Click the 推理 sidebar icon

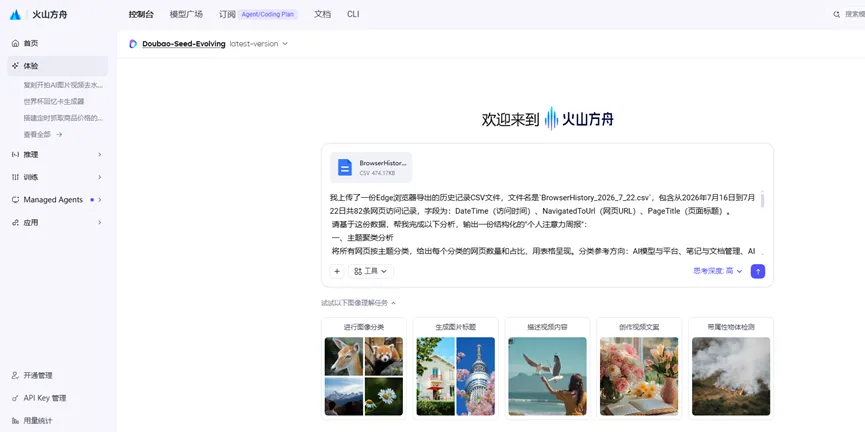point(15,154)
